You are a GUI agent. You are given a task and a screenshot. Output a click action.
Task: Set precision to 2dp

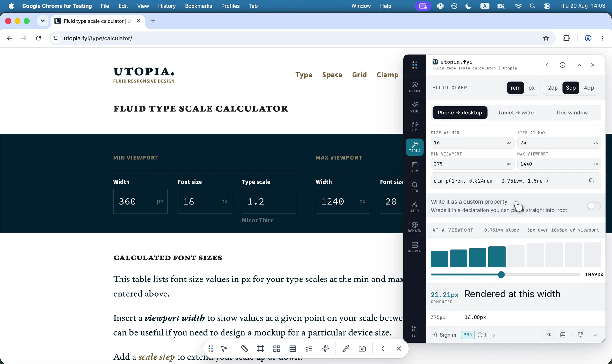click(x=553, y=88)
